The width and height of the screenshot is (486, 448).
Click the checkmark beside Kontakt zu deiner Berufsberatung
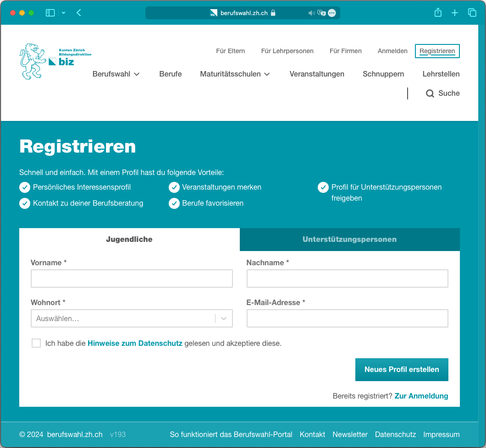24,203
